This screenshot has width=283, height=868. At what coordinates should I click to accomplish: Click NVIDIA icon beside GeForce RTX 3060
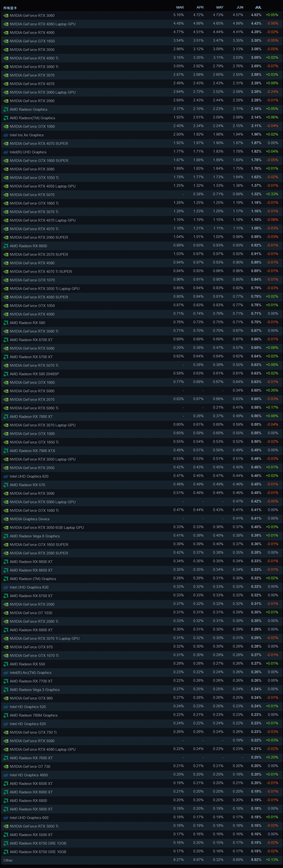click(6, 16)
